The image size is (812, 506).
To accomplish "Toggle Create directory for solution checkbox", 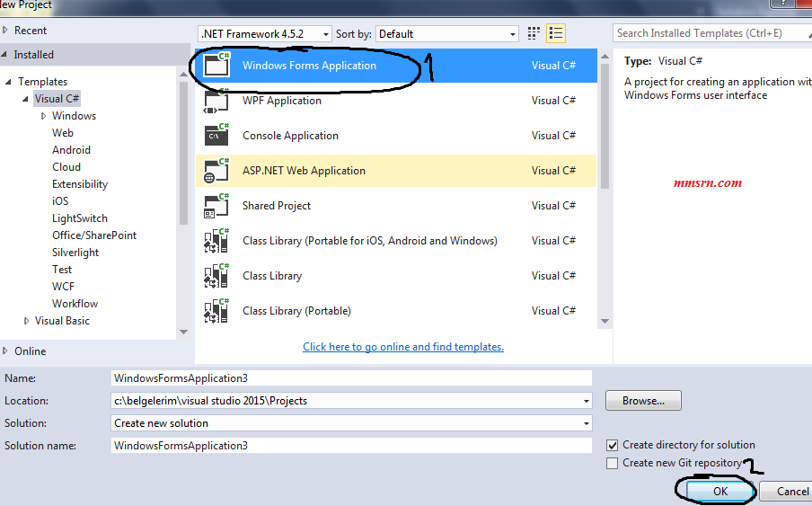I will [612, 445].
